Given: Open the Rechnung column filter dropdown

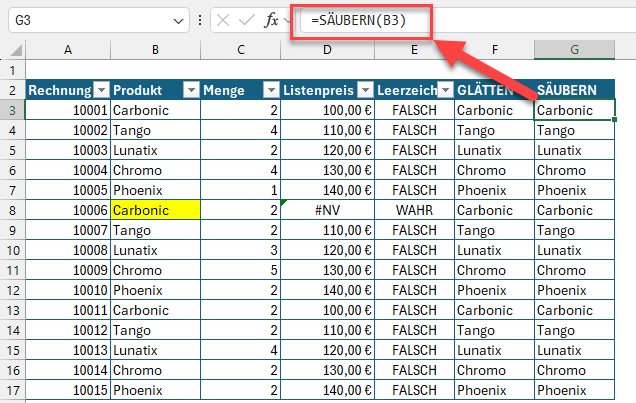Looking at the screenshot, I should click(x=99, y=91).
